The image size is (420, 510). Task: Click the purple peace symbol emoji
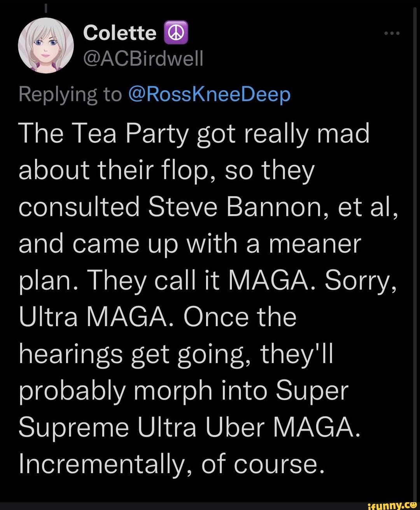pyautogui.click(x=177, y=33)
